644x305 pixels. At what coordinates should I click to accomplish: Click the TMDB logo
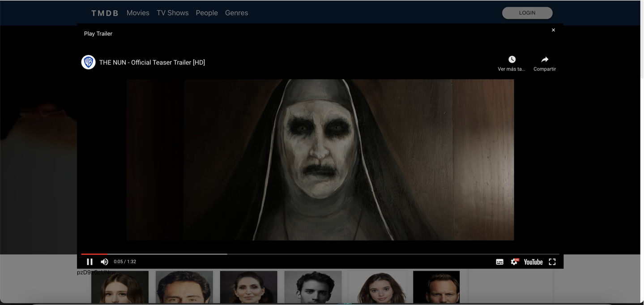point(105,13)
